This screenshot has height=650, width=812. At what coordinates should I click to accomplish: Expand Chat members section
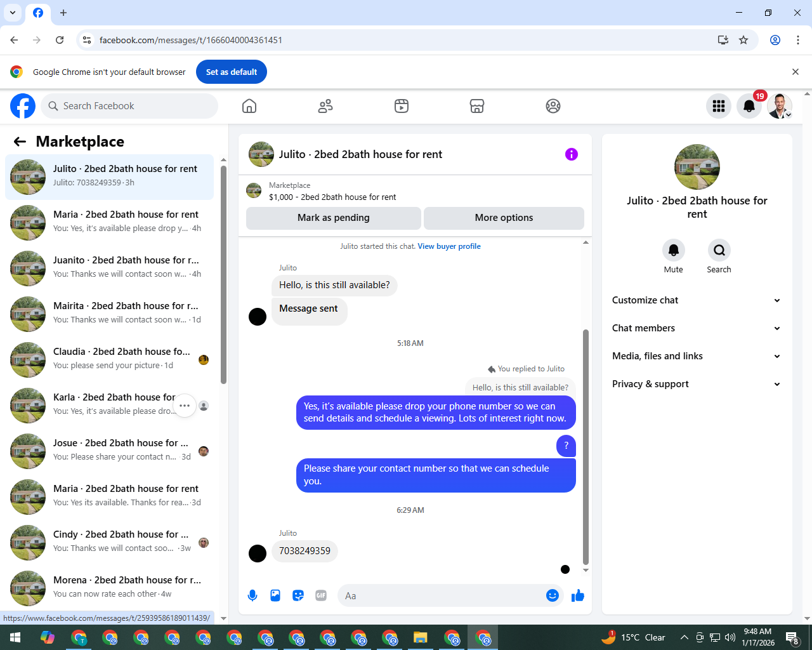click(697, 328)
